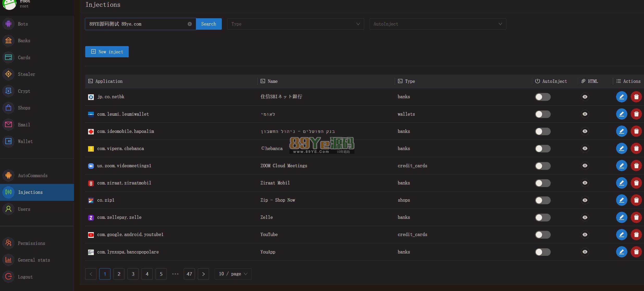644x291 pixels.
Task: Select current page 1 button
Action: pyautogui.click(x=105, y=274)
